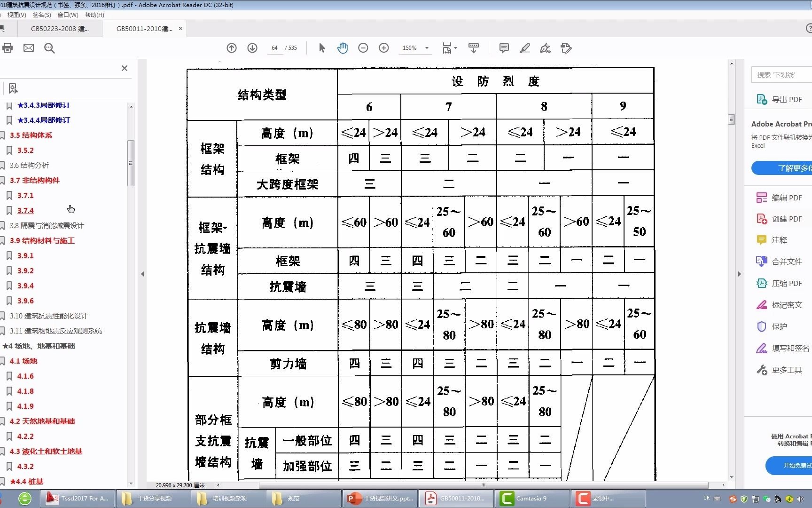Click the page number field
Screen dimensions: 812x508
click(x=274, y=48)
